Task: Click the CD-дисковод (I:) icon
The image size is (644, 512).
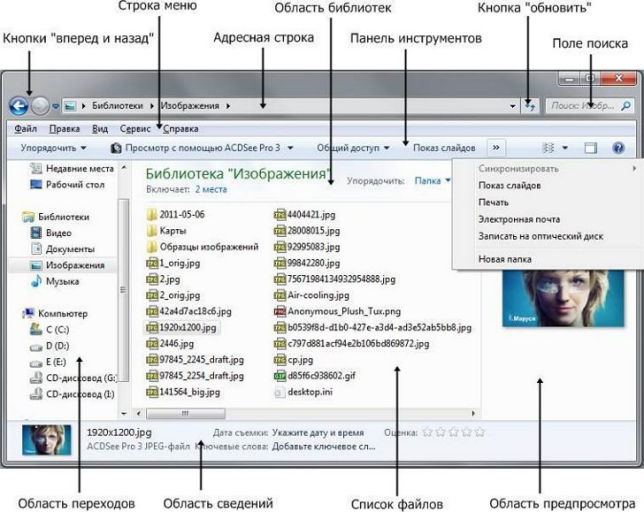Action: (36, 394)
